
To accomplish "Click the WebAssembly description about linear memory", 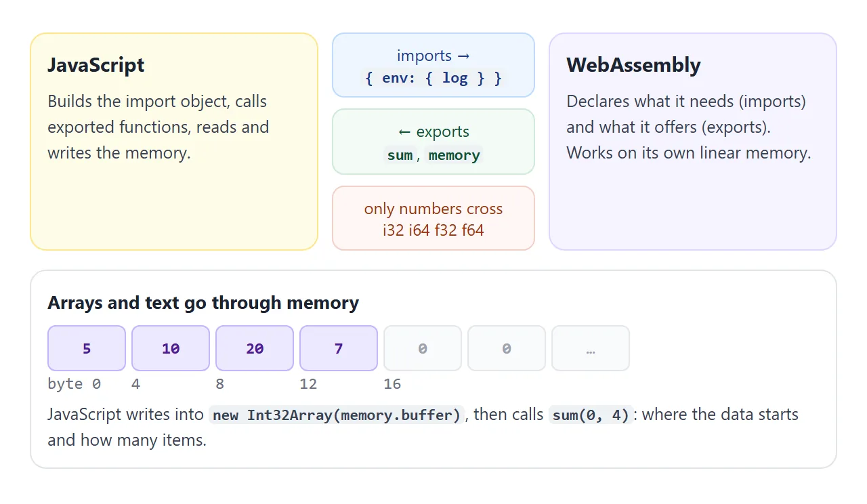I will tap(689, 127).
